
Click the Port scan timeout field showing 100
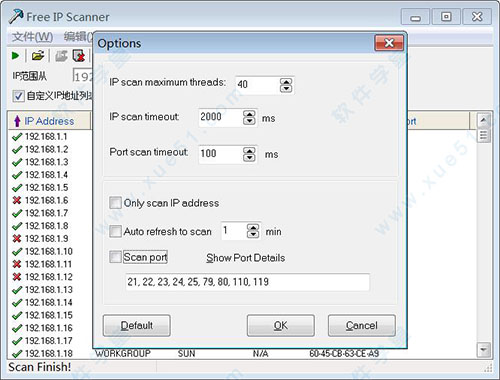[221, 154]
